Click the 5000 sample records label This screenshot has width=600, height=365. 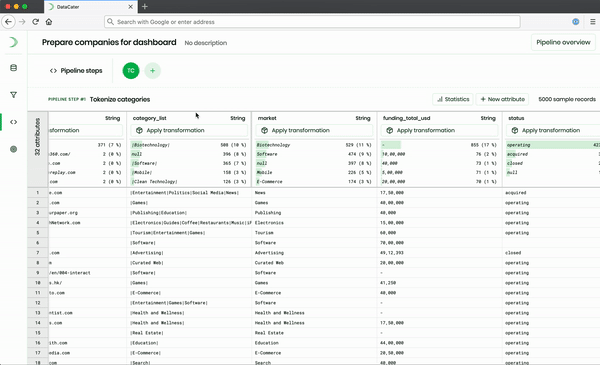point(567,99)
